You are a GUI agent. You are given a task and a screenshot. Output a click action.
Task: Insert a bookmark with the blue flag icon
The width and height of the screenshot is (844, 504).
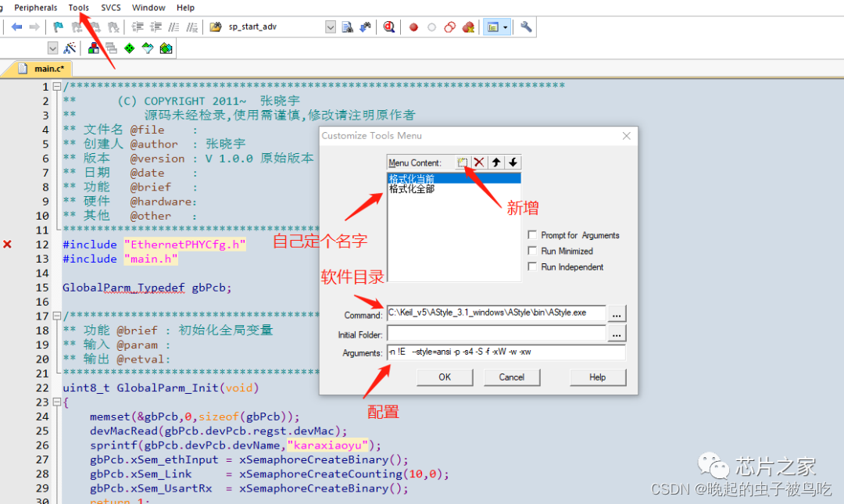(x=57, y=26)
